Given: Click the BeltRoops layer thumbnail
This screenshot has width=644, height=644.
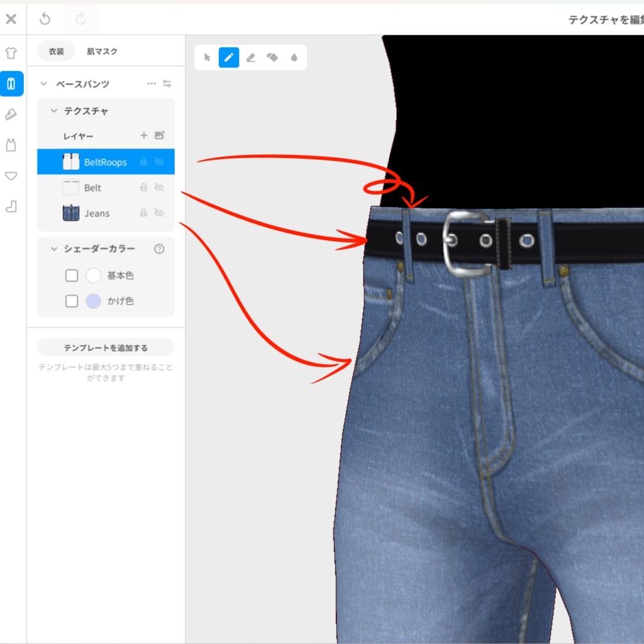Looking at the screenshot, I should [71, 162].
